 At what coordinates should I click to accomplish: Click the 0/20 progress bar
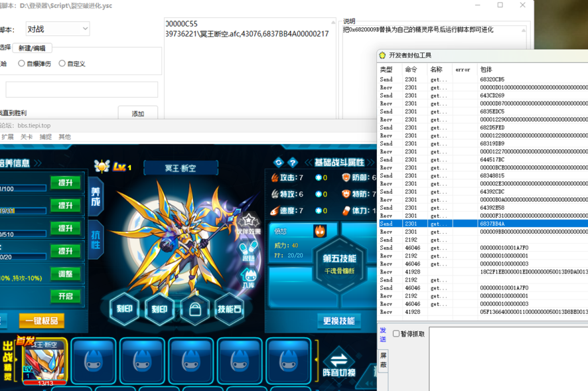coord(23,257)
